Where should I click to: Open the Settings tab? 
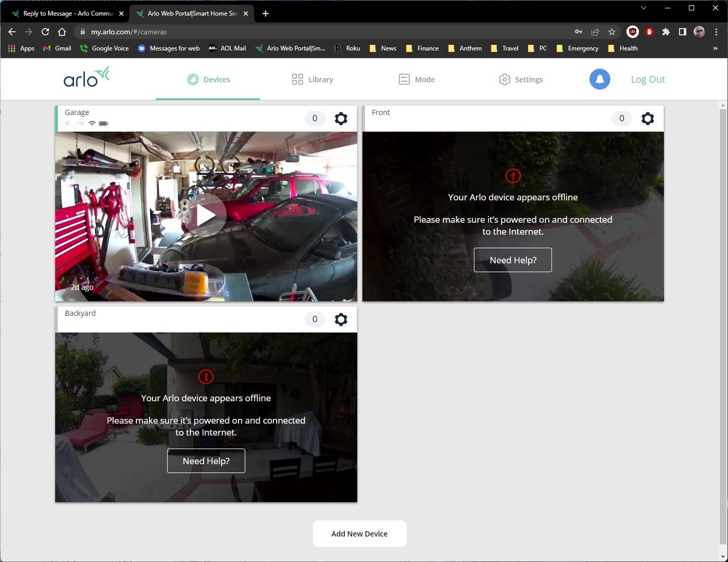pyautogui.click(x=521, y=80)
